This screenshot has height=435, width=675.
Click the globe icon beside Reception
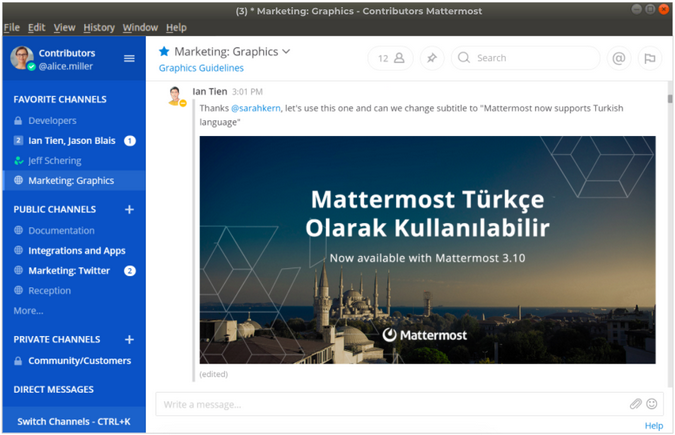click(x=18, y=290)
